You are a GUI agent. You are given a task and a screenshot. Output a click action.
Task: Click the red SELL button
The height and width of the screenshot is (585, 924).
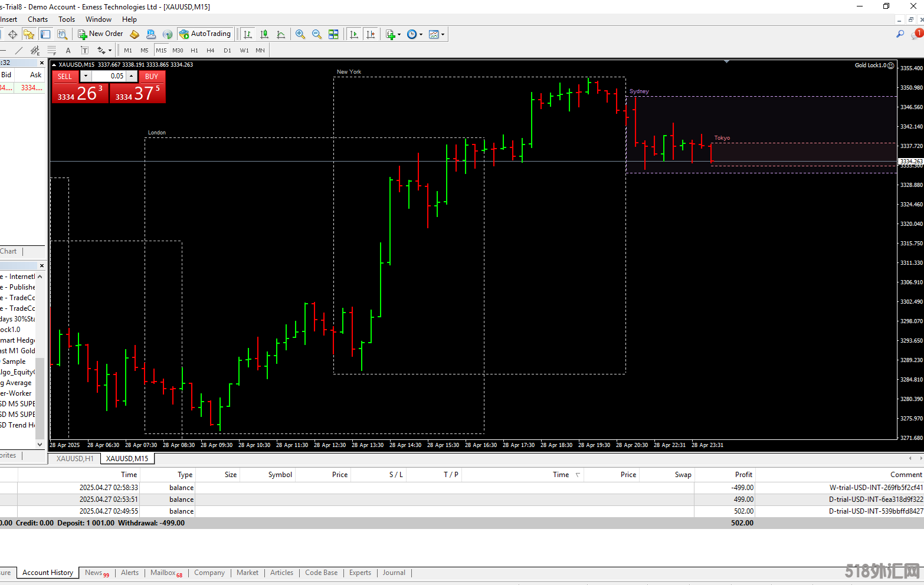tap(65, 76)
